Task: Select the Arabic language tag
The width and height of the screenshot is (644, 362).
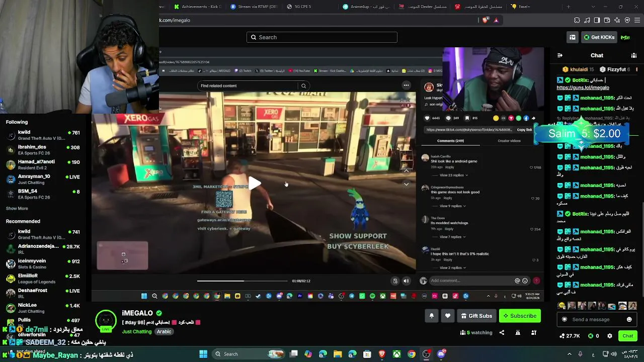Action: coord(164,332)
